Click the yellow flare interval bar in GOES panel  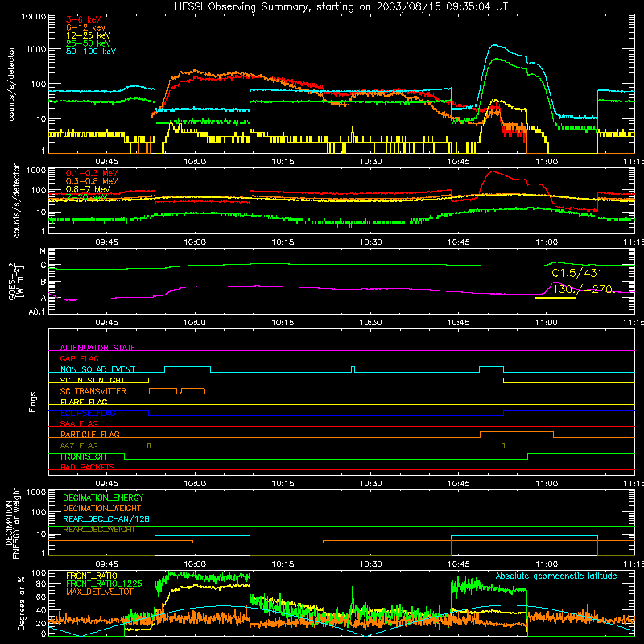pos(555,298)
